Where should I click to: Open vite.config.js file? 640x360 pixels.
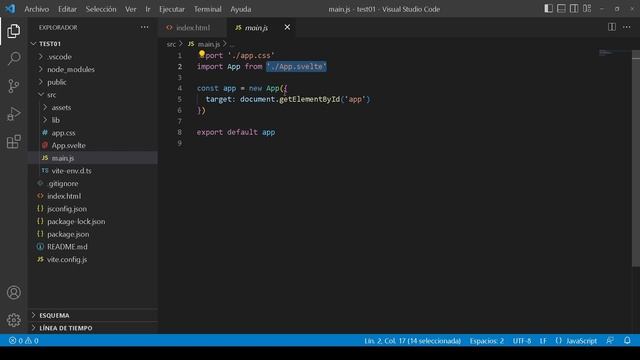pyautogui.click(x=93, y=259)
